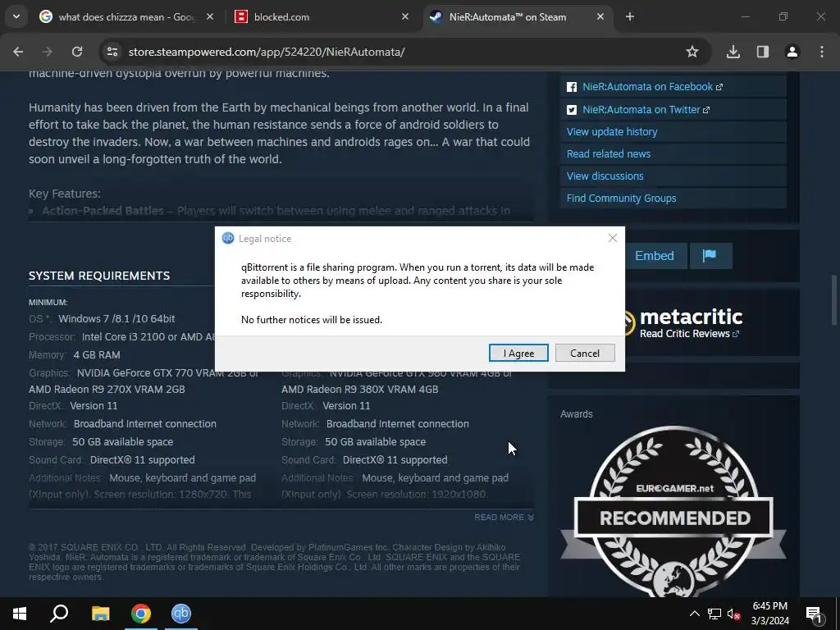
Task: Open Chrome three-dot menu
Action: 822,52
